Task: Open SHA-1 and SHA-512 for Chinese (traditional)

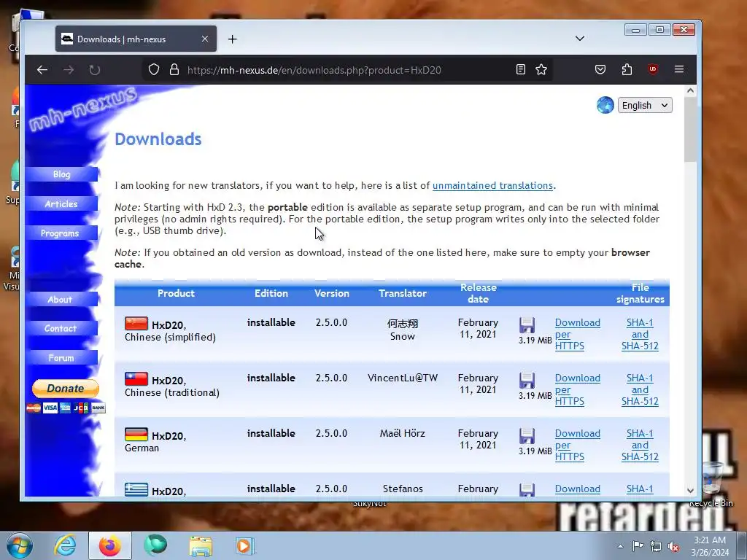Action: tap(640, 389)
